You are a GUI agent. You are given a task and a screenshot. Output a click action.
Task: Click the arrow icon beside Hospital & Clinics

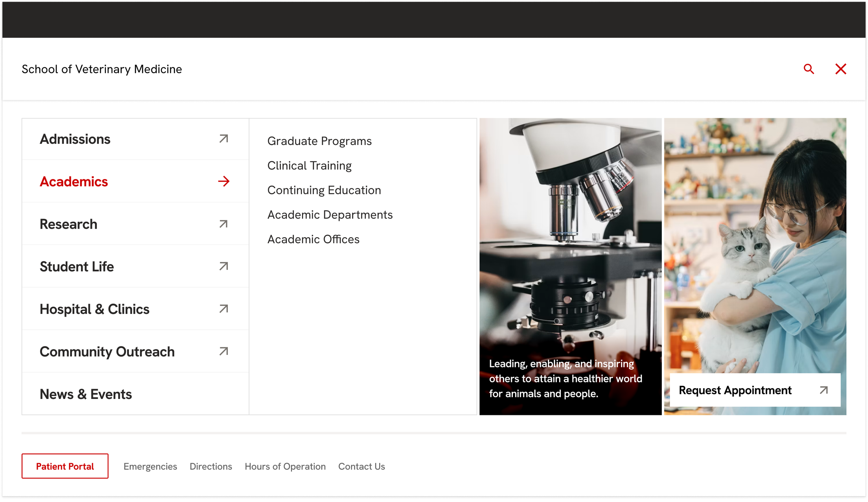point(224,309)
